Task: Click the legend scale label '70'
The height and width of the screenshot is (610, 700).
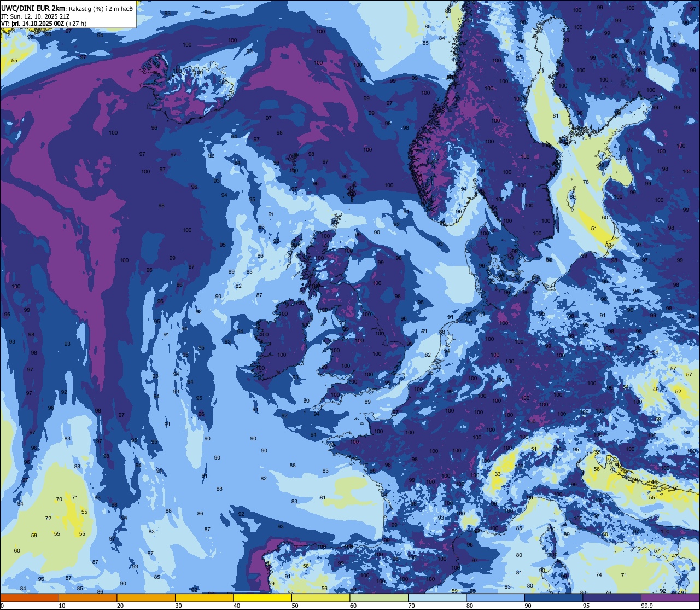Action: pos(411,606)
